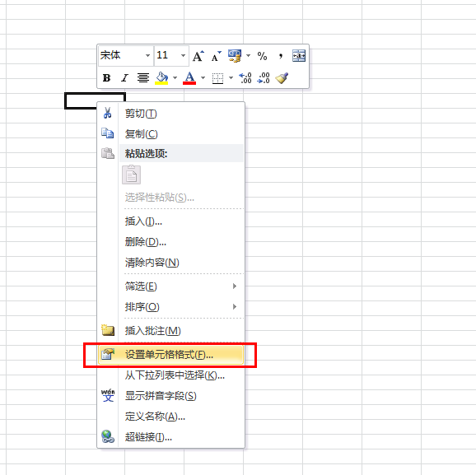Click the scissors cut icon

pyautogui.click(x=107, y=113)
